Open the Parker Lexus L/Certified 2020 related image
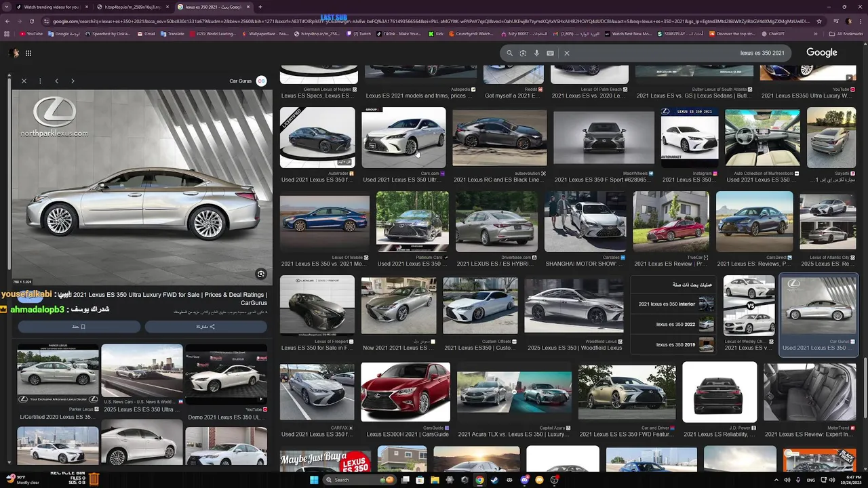The width and height of the screenshot is (868, 488). coord(58,374)
